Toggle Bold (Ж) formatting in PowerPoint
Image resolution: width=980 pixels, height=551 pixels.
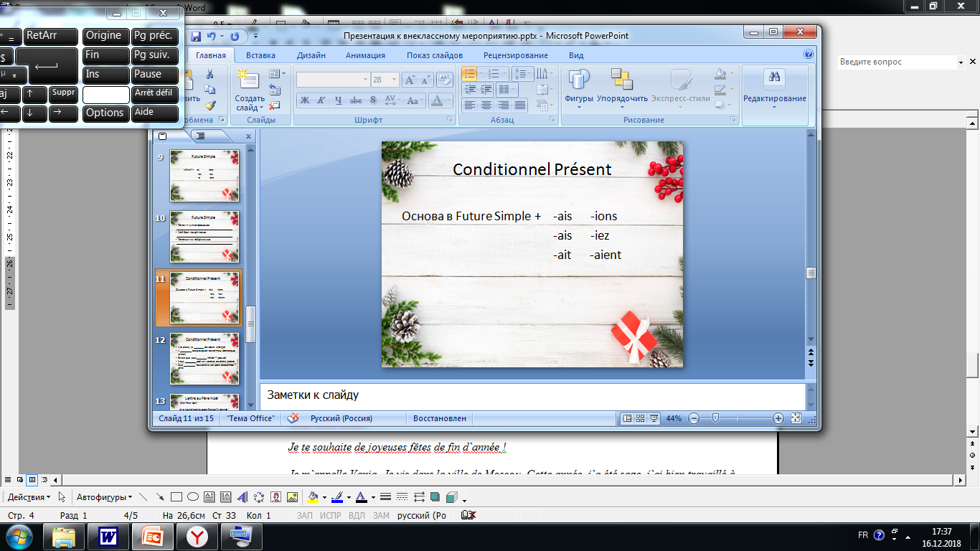304,100
